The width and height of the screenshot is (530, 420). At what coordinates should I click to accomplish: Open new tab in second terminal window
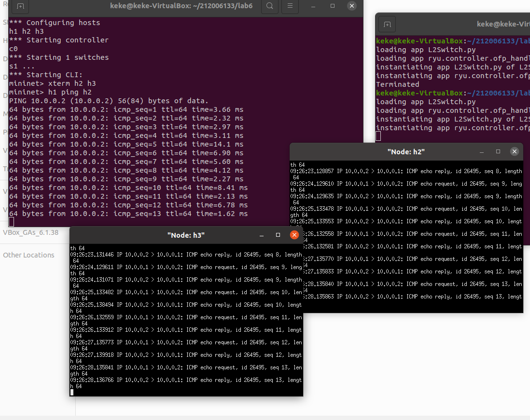pyautogui.click(x=387, y=25)
